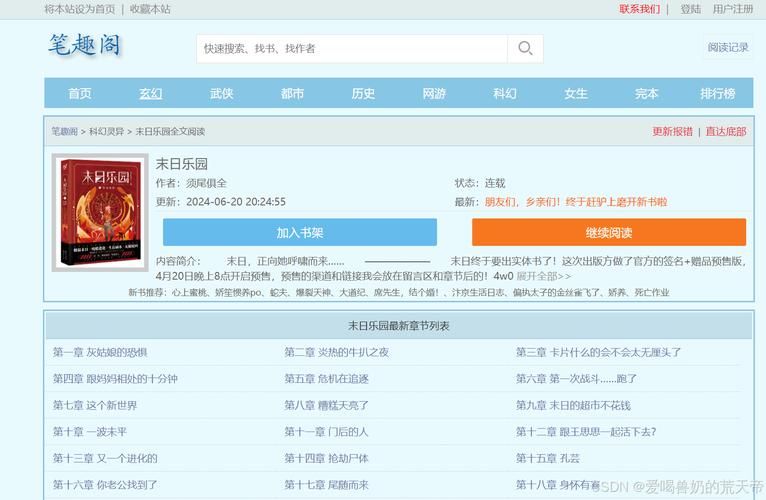Open 第六章 第一次战斗……跑了

point(576,379)
